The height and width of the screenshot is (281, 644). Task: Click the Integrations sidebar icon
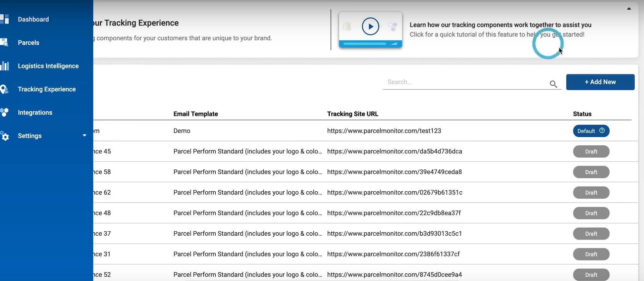coord(4,112)
